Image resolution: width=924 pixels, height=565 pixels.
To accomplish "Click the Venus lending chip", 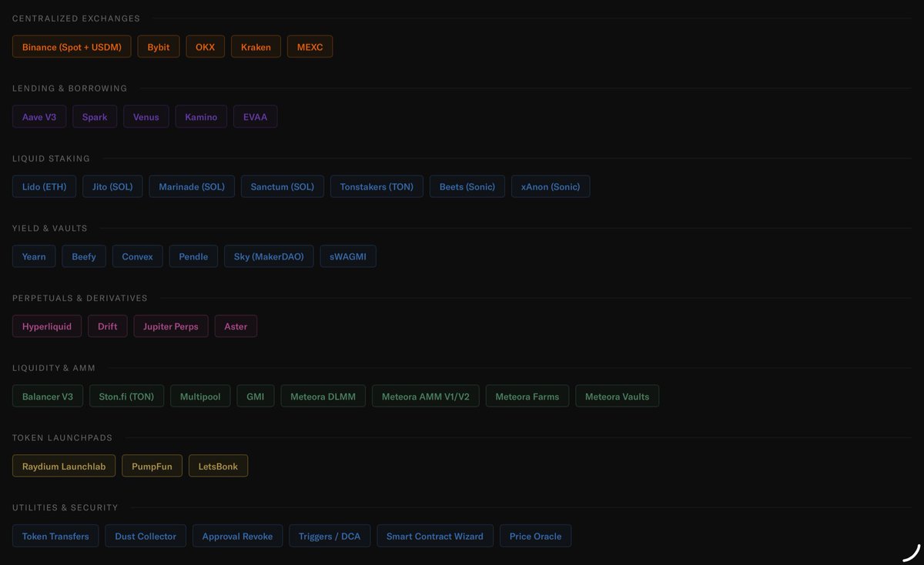I will coord(146,117).
